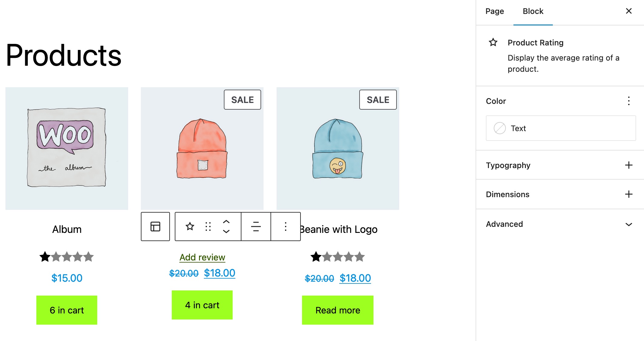Screen dimensions: 644x341
Task: Open the text alignment toolbar option
Action: coord(256,227)
